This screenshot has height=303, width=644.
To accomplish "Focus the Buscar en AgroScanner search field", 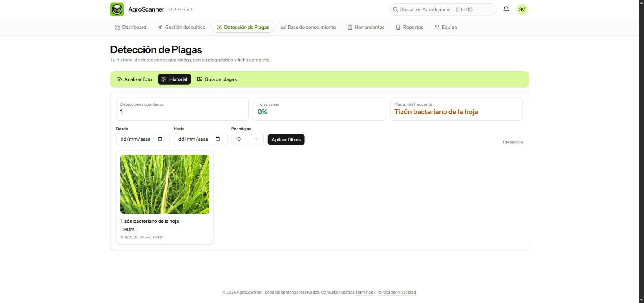I will 443,9.
